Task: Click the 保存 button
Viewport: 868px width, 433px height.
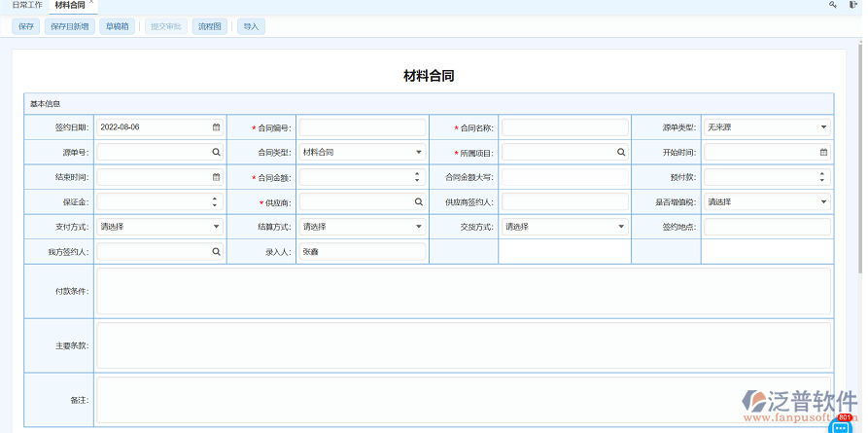Action: [x=26, y=26]
